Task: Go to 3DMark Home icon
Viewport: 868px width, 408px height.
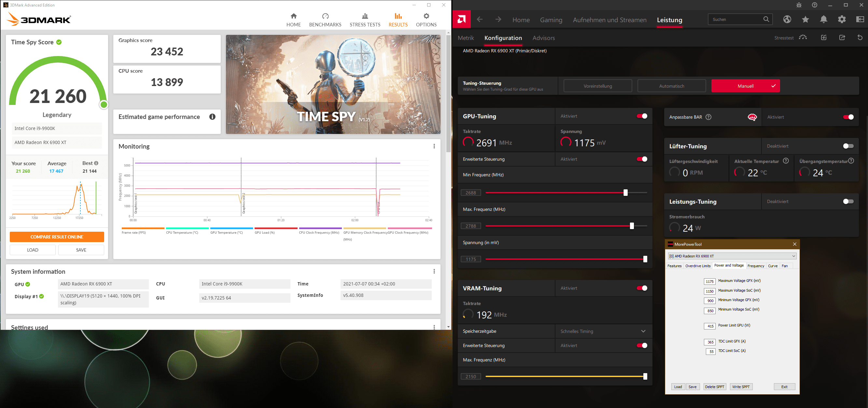Action: point(293,16)
